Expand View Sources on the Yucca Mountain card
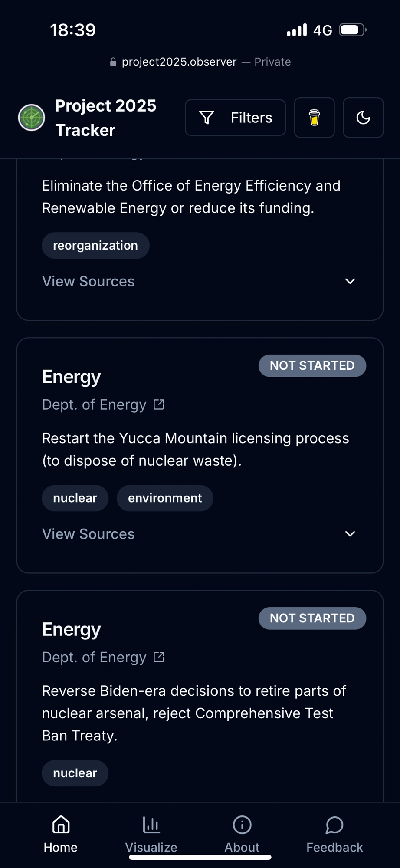 tap(88, 534)
